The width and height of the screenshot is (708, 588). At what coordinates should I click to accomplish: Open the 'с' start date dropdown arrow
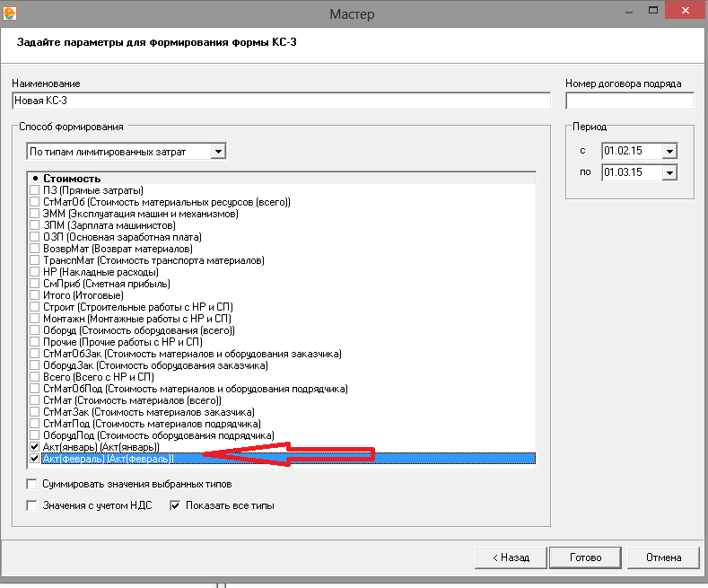pos(669,151)
